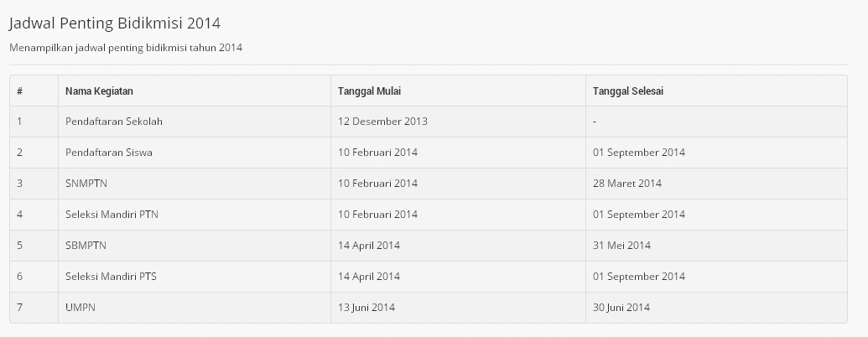Screen dimensions: 868x337
Task: Select the Pendaftaran Sekolah row name
Action: [x=114, y=122]
